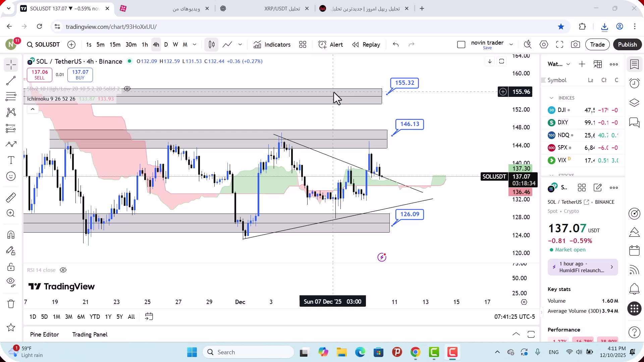Open indicator templates grid
This screenshot has height=362, width=644.
[303, 45]
